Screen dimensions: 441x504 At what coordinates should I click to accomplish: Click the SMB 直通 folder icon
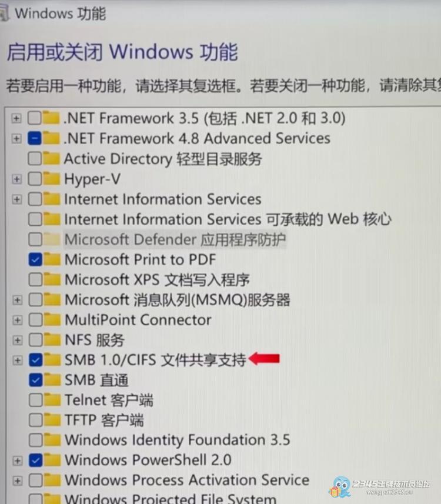coord(52,380)
